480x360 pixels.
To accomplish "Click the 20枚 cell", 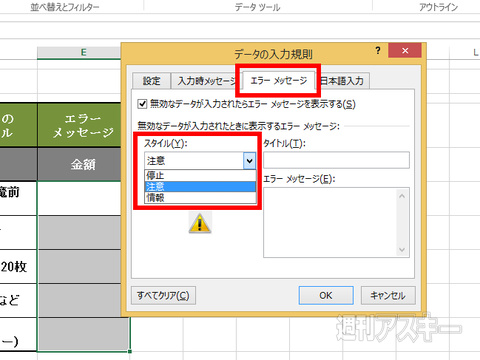I will 18,267.
